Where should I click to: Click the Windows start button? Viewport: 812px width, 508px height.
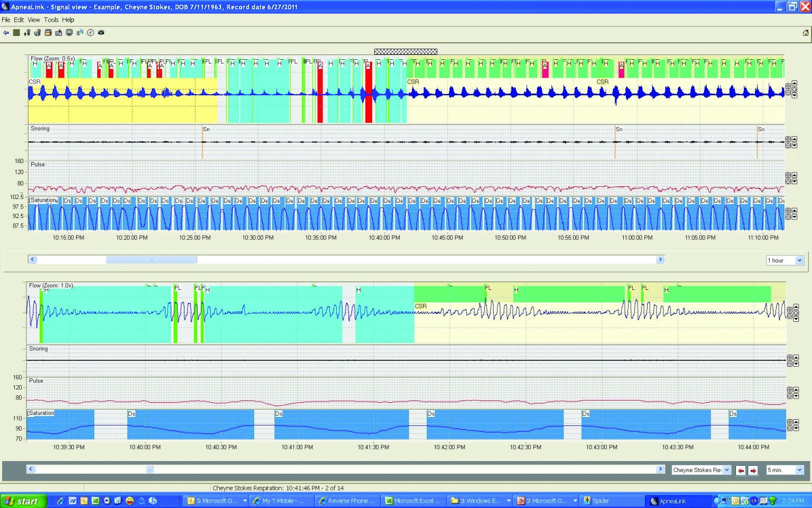pos(23,501)
